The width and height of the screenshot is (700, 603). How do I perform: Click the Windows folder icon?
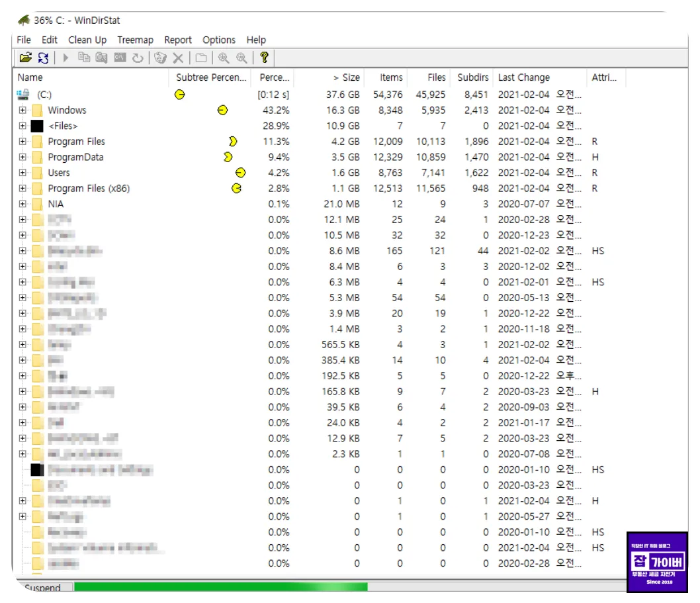coord(38,110)
